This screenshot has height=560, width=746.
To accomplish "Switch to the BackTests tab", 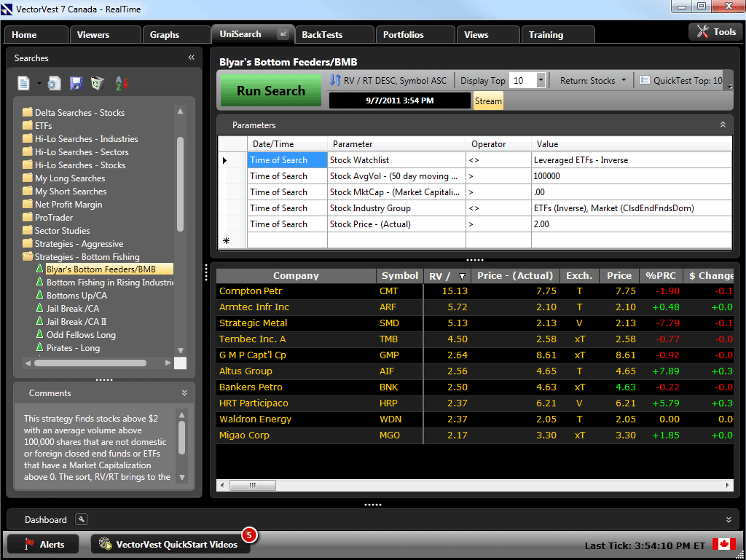I will coord(322,35).
